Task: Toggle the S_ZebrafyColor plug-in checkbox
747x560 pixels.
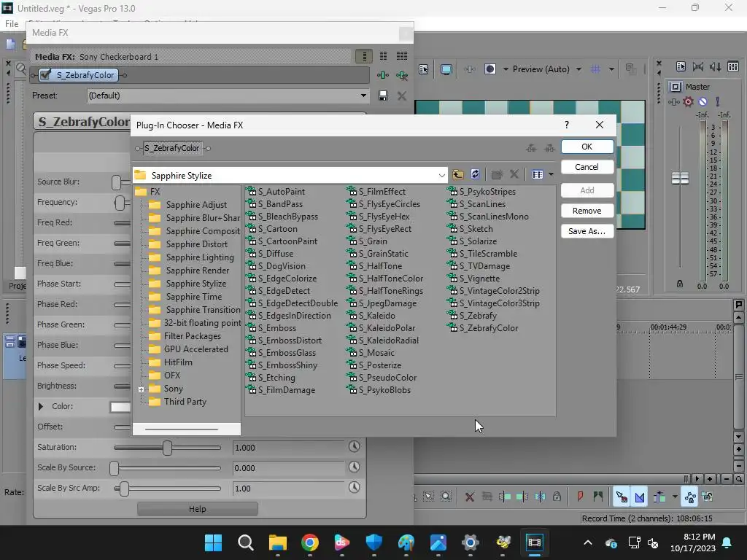Action: tap(46, 75)
